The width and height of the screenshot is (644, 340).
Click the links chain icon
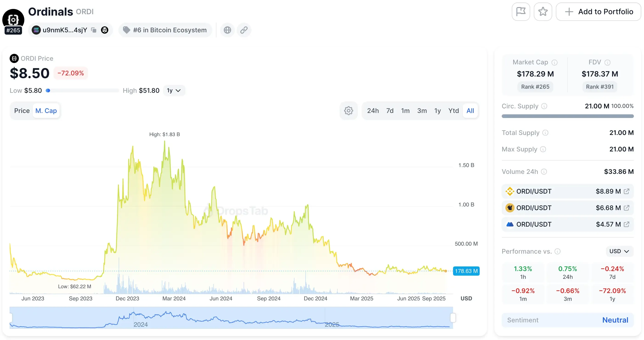pyautogui.click(x=244, y=30)
